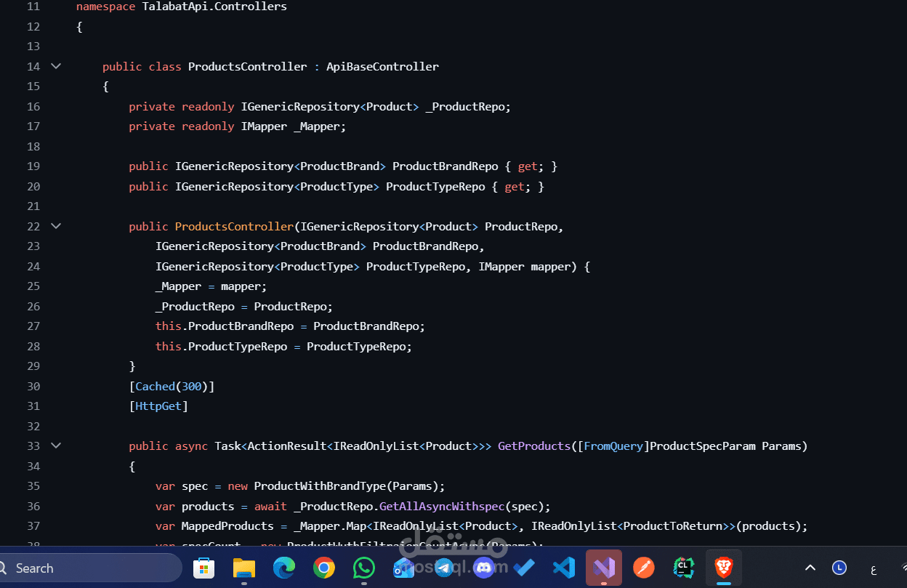The width and height of the screenshot is (907, 588).
Task: Click the GetProducts method name
Action: click(x=534, y=446)
